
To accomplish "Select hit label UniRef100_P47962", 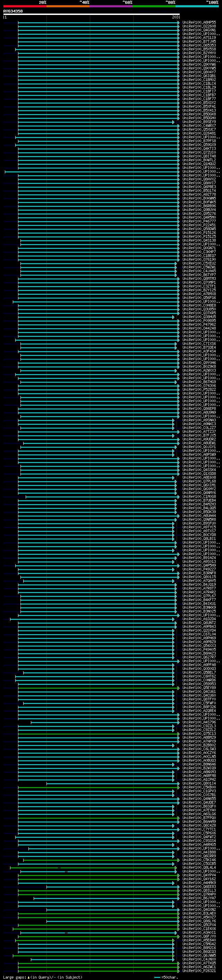I will pyautogui.click(x=199, y=324).
